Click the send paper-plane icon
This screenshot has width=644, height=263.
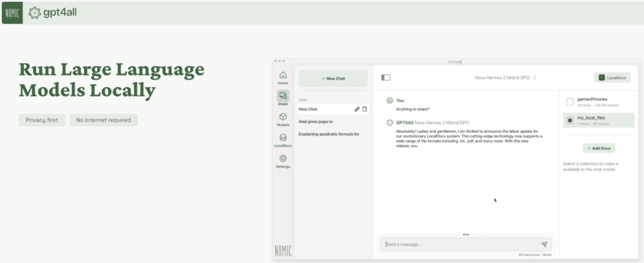pyautogui.click(x=544, y=244)
